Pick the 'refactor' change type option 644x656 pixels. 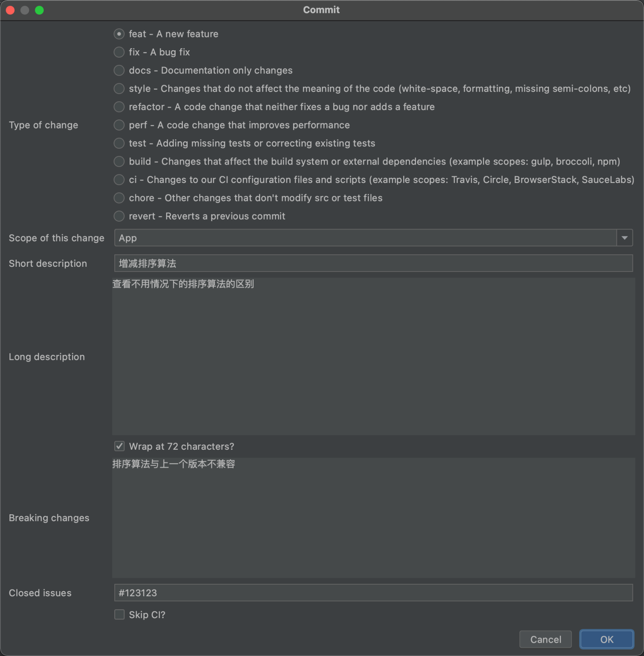119,107
